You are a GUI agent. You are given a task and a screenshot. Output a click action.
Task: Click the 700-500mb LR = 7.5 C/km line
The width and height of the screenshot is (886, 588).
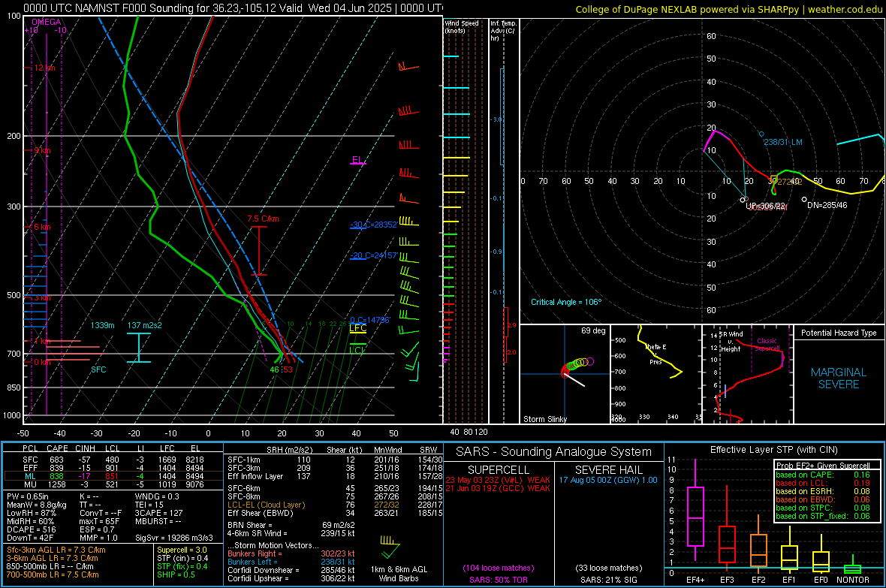(53, 575)
